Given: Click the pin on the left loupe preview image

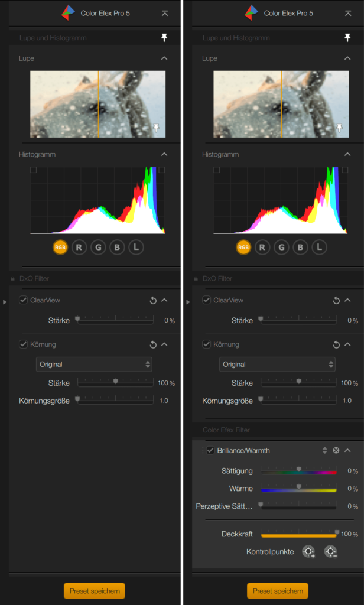Looking at the screenshot, I should coord(157,128).
